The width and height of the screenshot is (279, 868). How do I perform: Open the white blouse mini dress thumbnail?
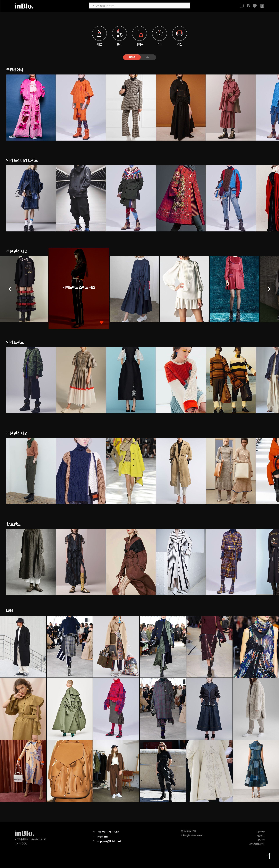[x=184, y=289]
